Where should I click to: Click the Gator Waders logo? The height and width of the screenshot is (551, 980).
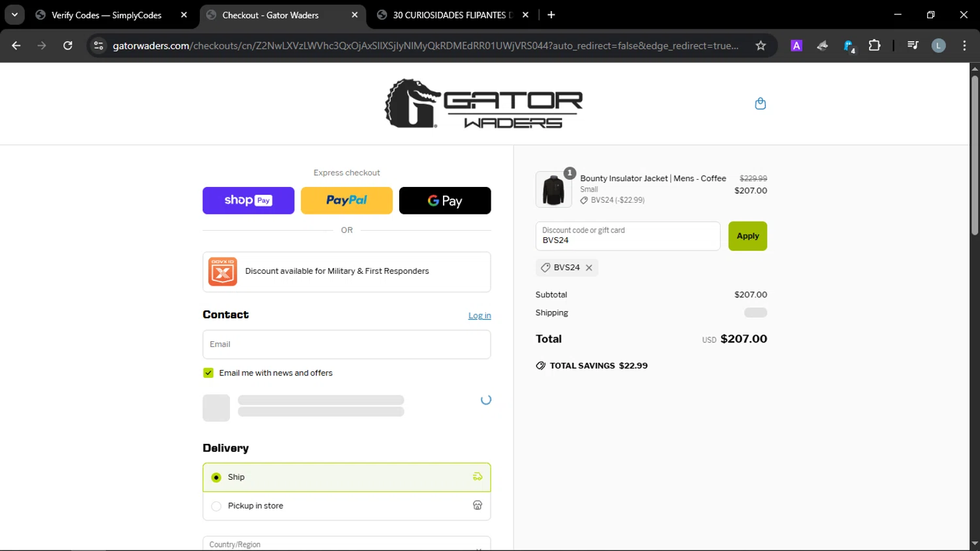click(483, 103)
